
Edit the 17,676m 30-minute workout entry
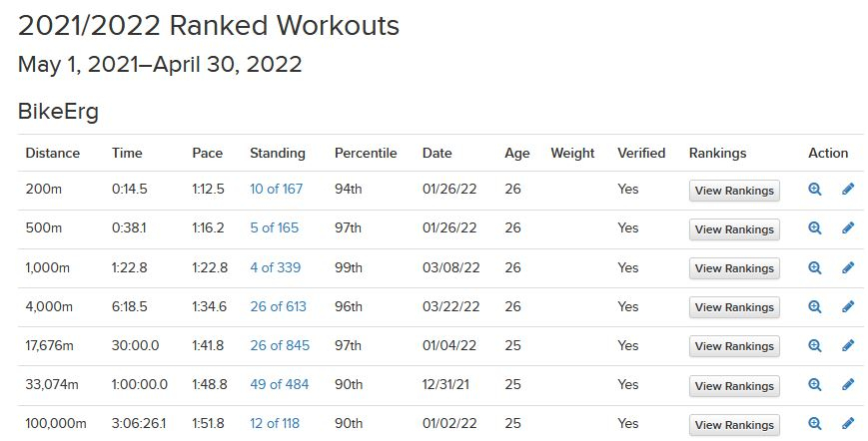(x=847, y=346)
